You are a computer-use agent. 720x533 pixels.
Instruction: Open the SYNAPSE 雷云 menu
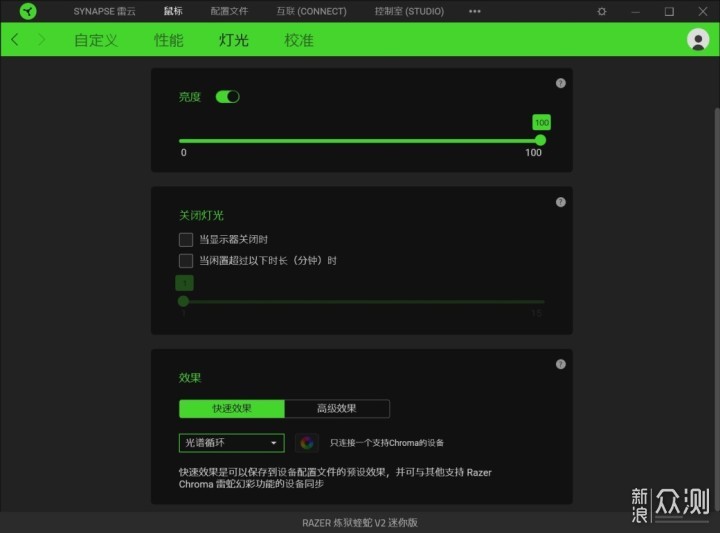point(105,11)
